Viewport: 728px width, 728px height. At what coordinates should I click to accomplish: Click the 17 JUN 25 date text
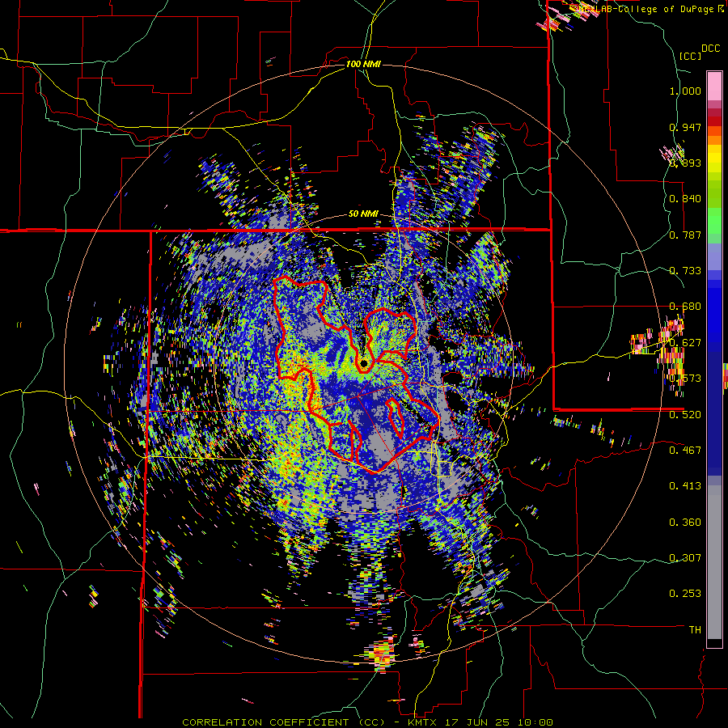(x=477, y=722)
